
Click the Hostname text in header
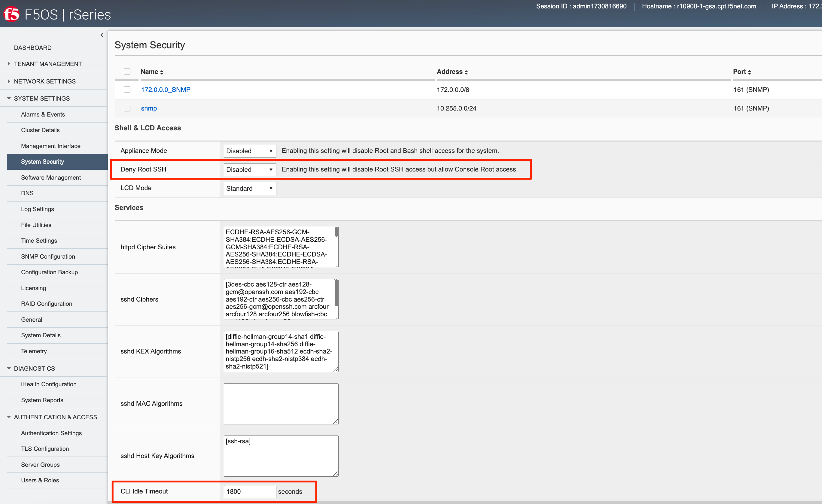point(699,6)
